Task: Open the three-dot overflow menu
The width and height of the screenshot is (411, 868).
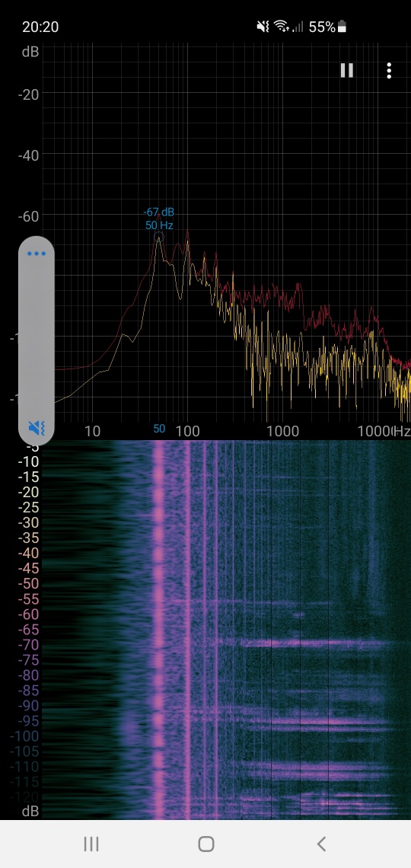Action: click(390, 70)
